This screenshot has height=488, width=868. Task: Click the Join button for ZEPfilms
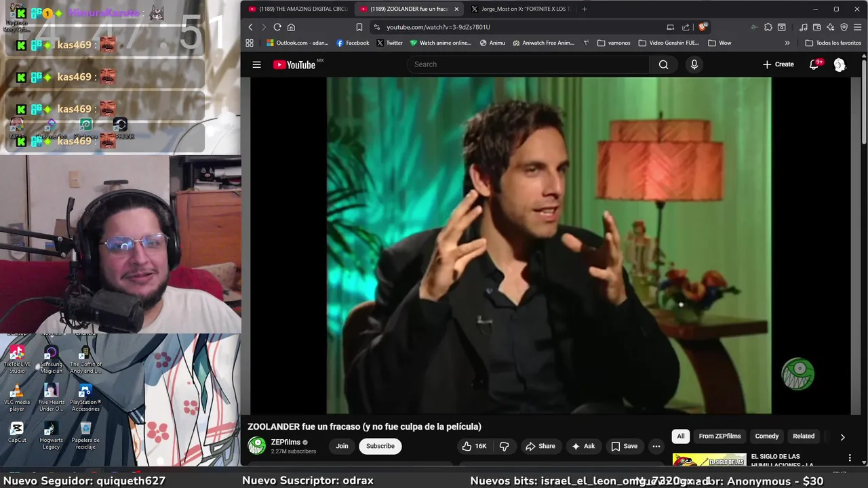point(342,446)
